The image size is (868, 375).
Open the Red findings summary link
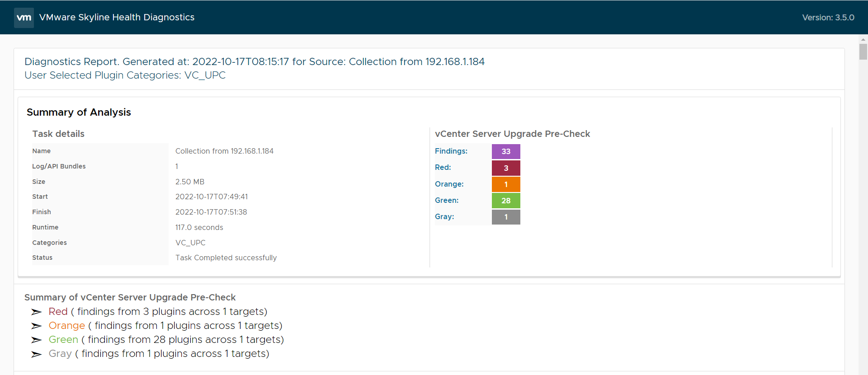[58, 312]
